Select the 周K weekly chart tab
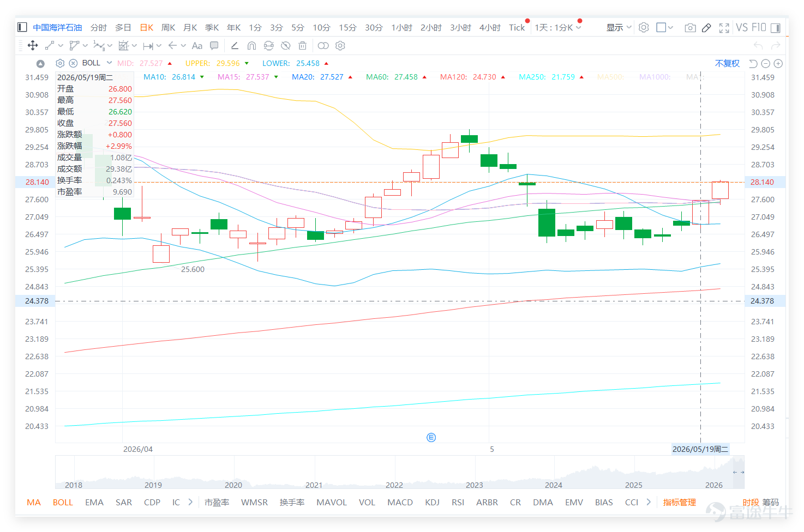This screenshot has width=804, height=532. coord(168,27)
